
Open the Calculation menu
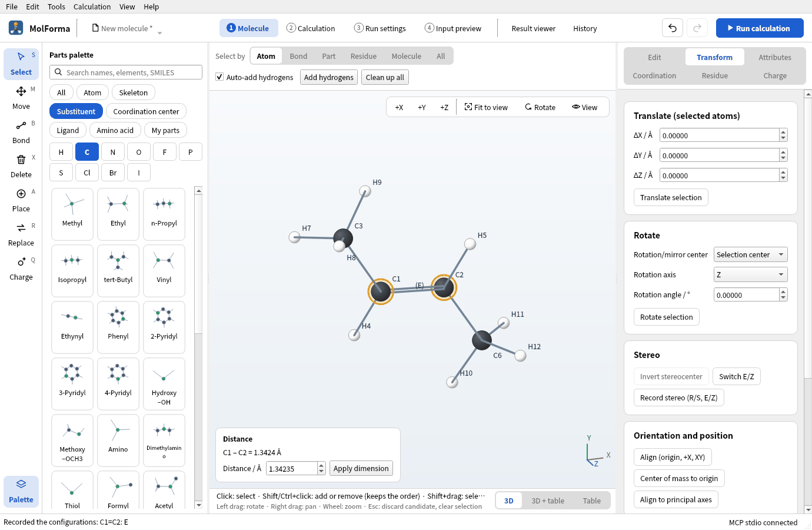92,6
